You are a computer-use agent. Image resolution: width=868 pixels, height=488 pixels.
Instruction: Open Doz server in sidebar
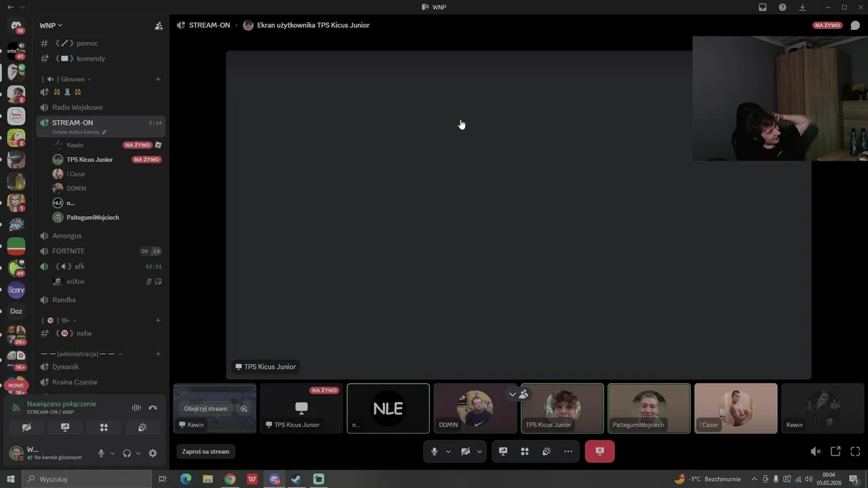pyautogui.click(x=16, y=312)
